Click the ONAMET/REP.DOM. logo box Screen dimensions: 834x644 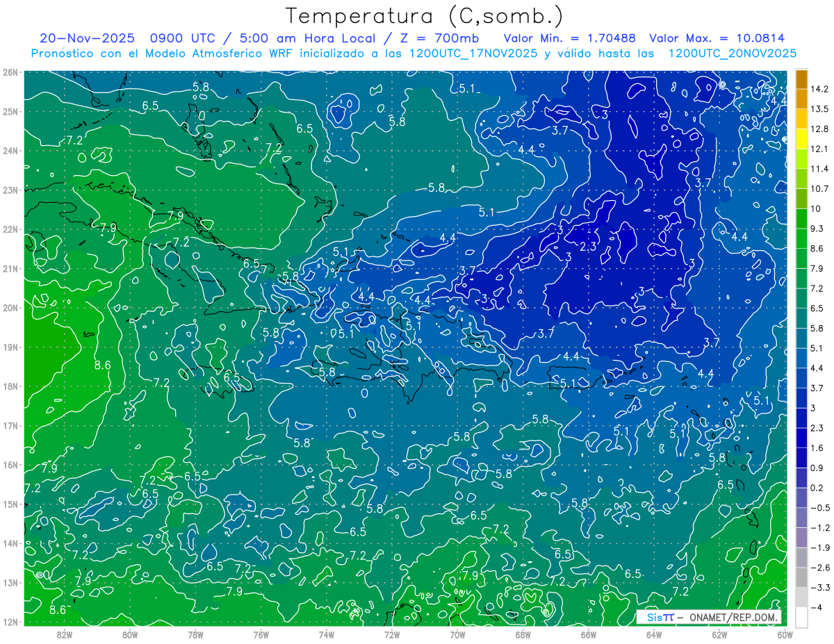(709, 617)
